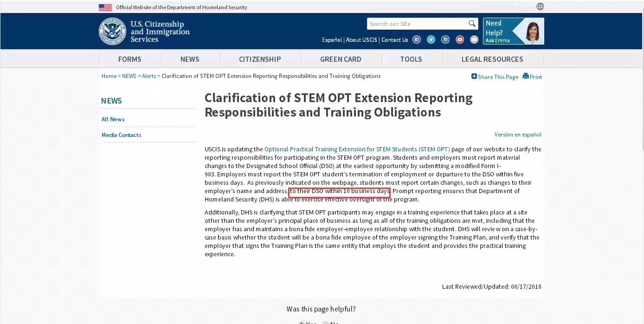This screenshot has height=324, width=644.
Task: Click the email envelope icon in header
Action: (x=474, y=39)
